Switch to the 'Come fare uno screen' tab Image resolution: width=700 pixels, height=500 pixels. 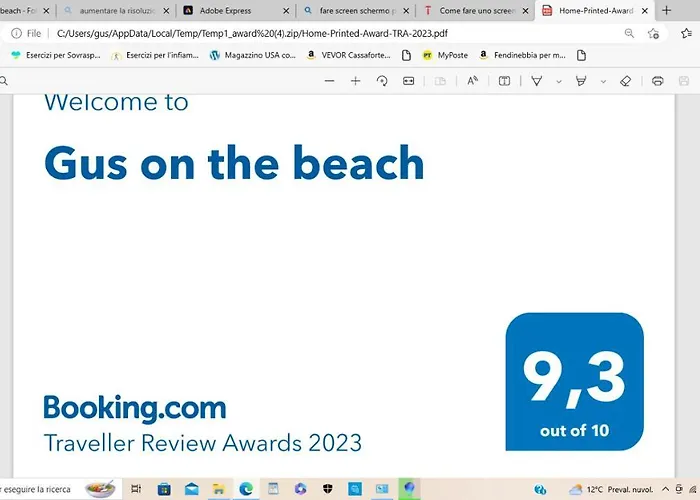coord(477,11)
